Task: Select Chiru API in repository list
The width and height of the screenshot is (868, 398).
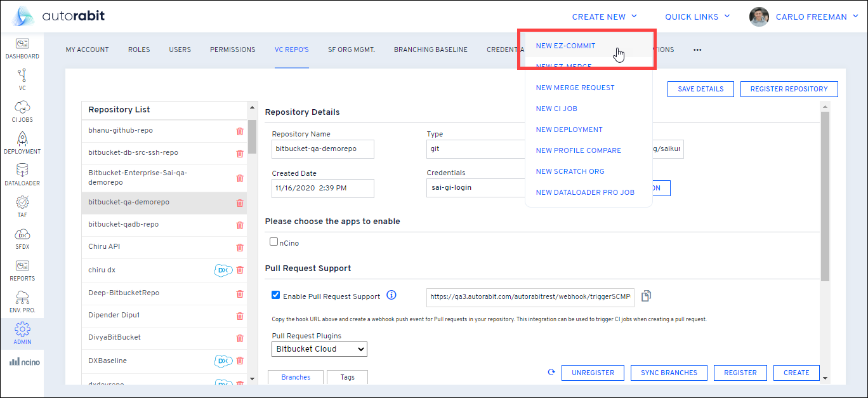Action: (104, 246)
